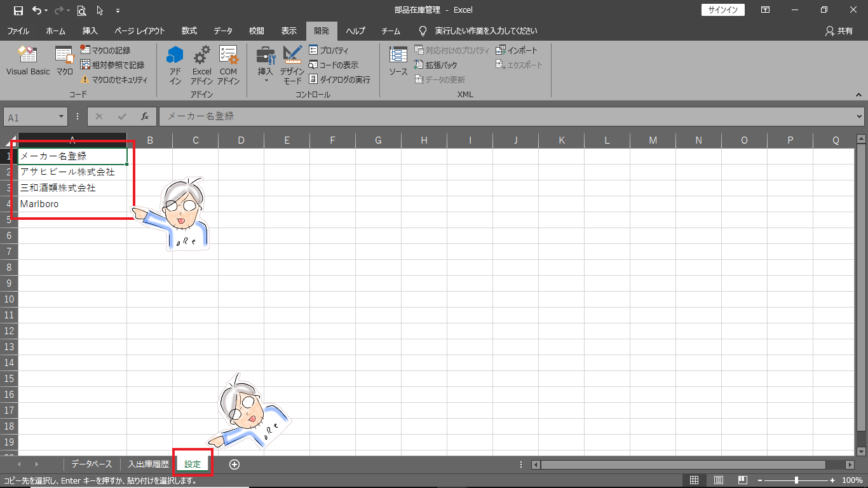
Task: Select cell 三和酒類株式会社
Action: 72,188
